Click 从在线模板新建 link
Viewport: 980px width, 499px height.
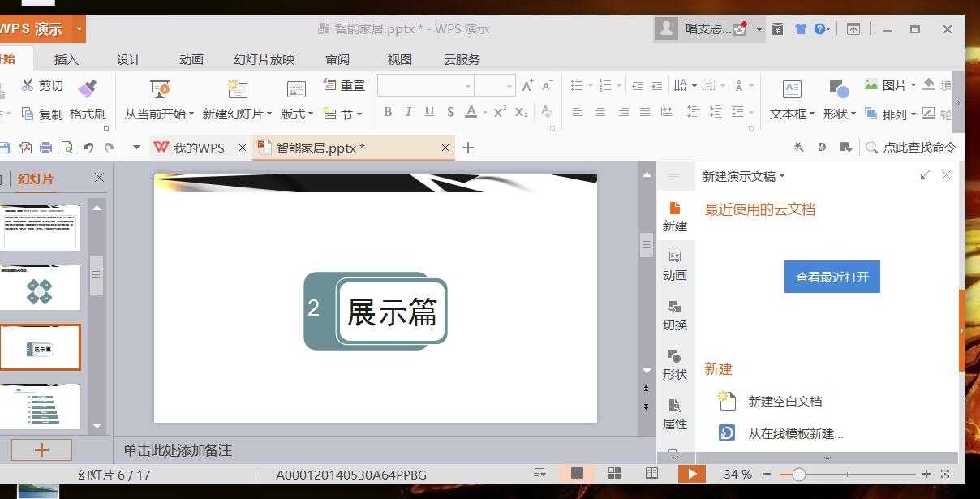pos(796,433)
